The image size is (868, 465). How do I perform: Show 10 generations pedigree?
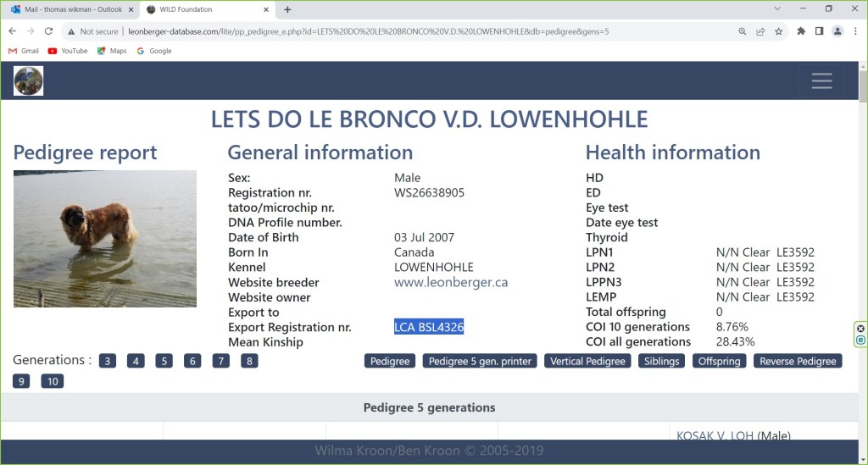(53, 381)
